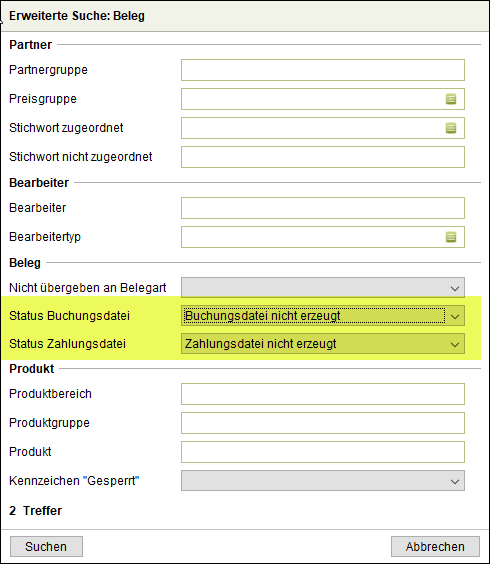The width and height of the screenshot is (490, 564).
Task: Focus the Preisgruppe text field
Action: click(312, 99)
